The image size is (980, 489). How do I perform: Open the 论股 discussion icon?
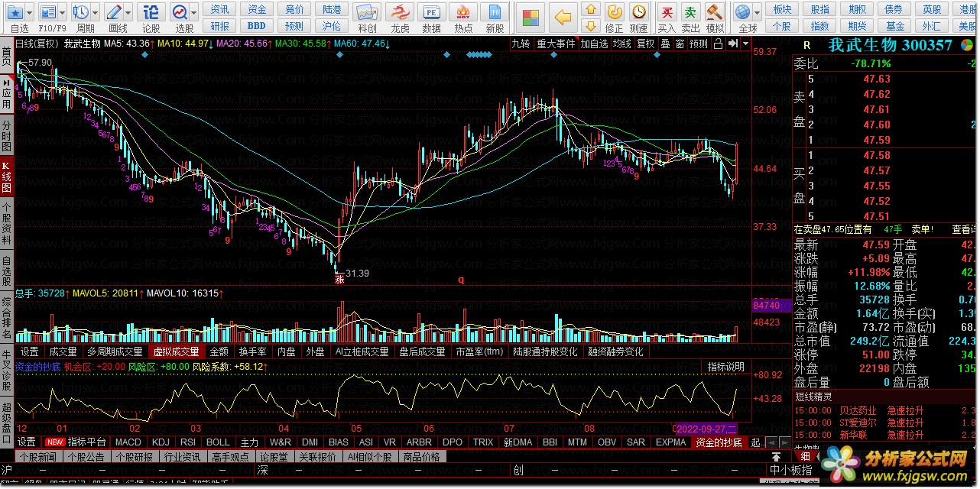click(151, 13)
